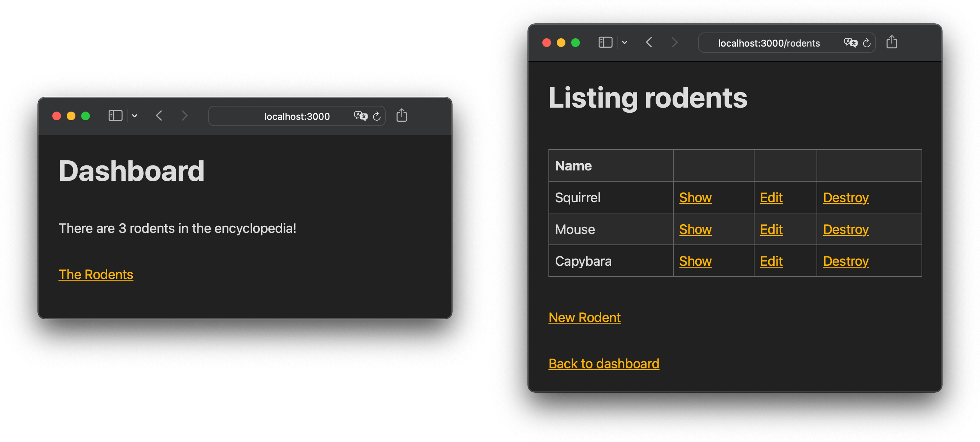Open The Rodents link on the Dashboard
The width and height of the screenshot is (980, 442).
[x=96, y=274]
